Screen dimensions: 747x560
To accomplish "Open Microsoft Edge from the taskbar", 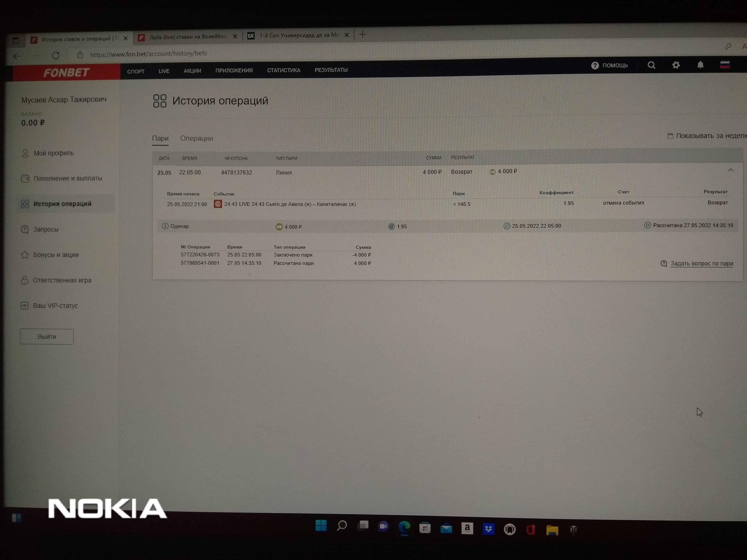I will (x=404, y=527).
